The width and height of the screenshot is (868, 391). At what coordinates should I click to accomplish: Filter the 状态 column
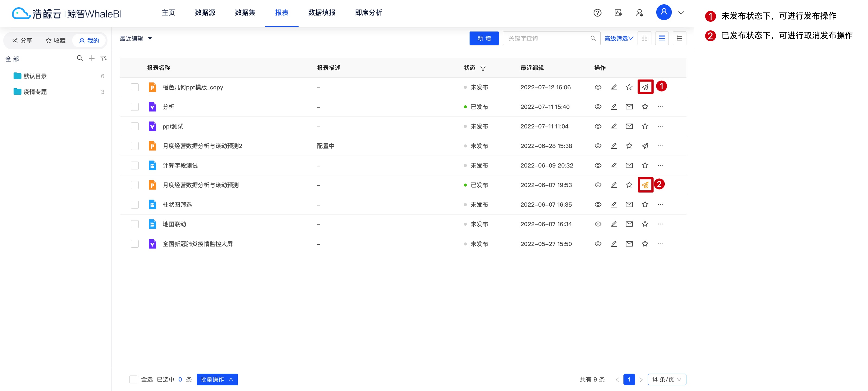[483, 68]
